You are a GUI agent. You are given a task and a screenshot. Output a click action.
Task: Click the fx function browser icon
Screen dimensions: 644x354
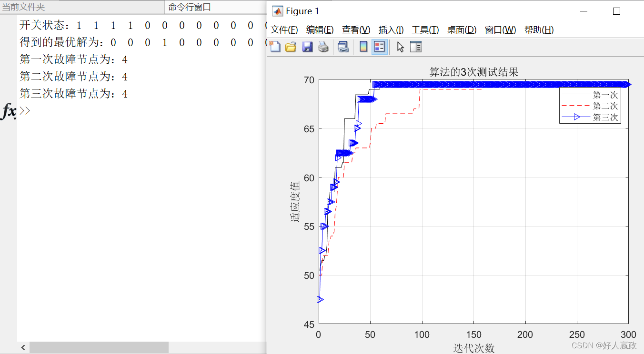coord(10,112)
